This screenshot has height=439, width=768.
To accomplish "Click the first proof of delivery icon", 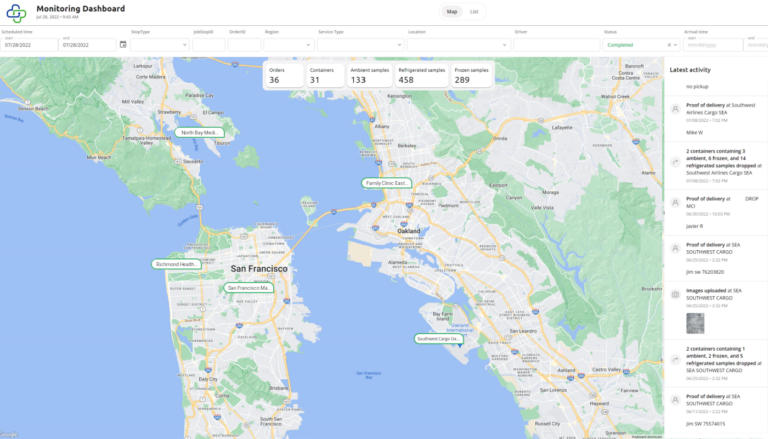I will pos(676,108).
